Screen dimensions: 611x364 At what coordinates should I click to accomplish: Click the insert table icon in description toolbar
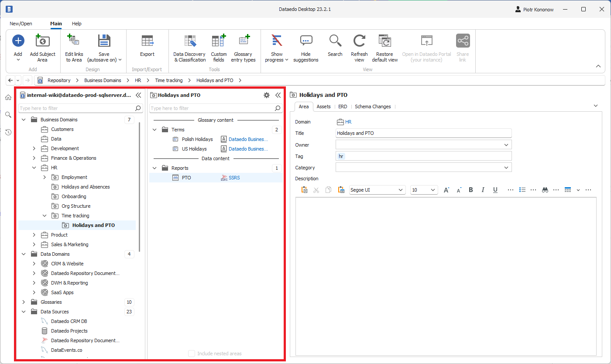tap(568, 190)
